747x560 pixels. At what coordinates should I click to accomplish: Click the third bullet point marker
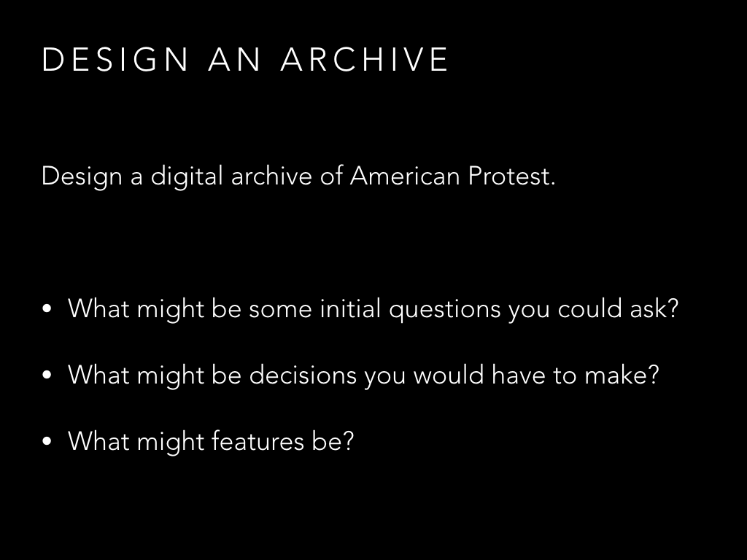tap(47, 441)
